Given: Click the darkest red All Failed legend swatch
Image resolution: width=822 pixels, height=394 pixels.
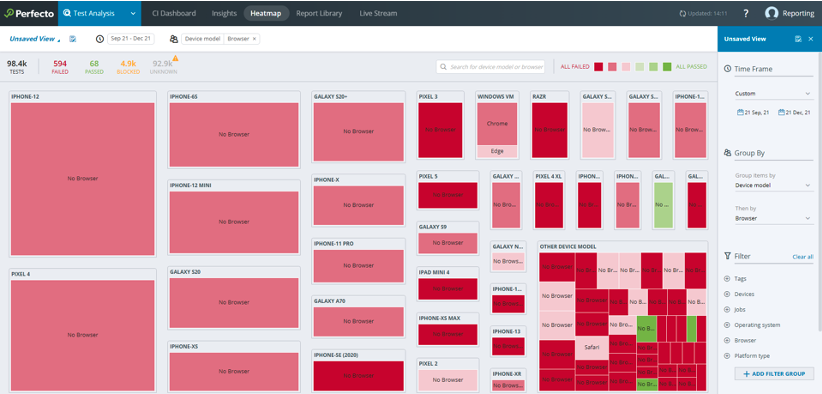Looking at the screenshot, I should (x=598, y=67).
